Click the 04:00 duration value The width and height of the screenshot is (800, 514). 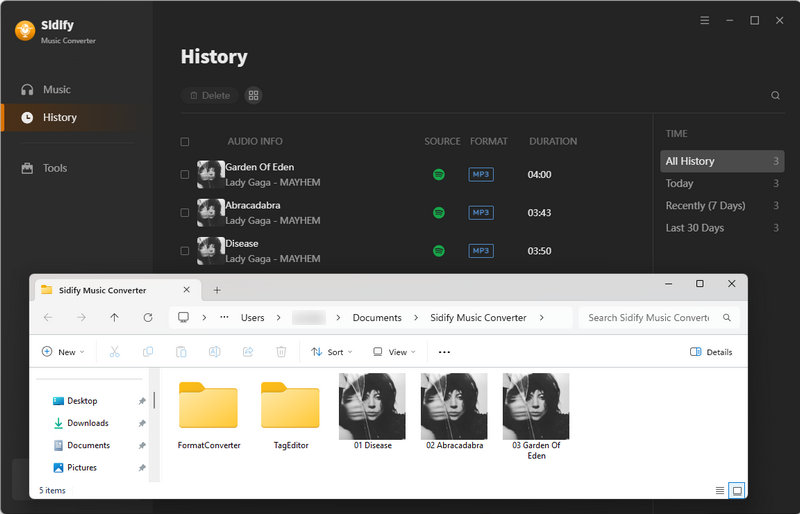click(539, 175)
